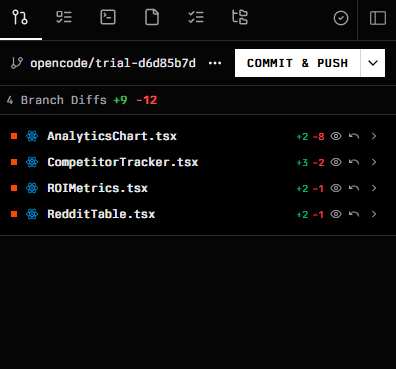Open the dropdown arrow next to COMMIT & PUSH

373,63
